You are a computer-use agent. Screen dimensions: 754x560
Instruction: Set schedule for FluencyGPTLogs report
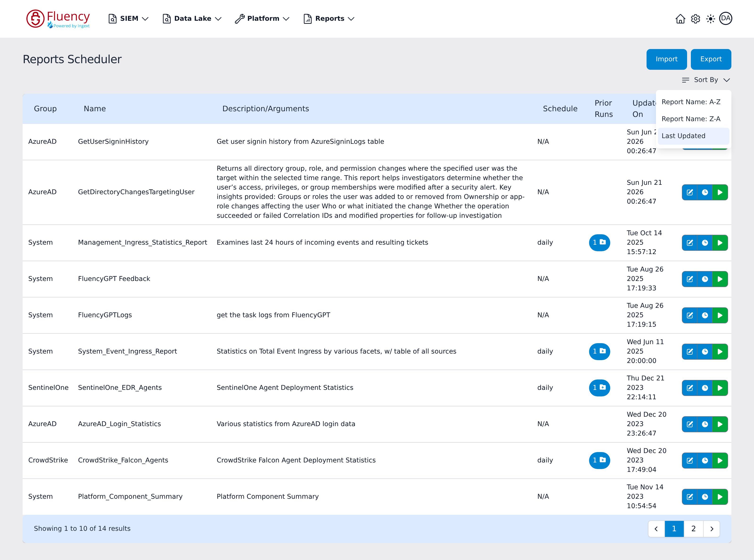[705, 315]
